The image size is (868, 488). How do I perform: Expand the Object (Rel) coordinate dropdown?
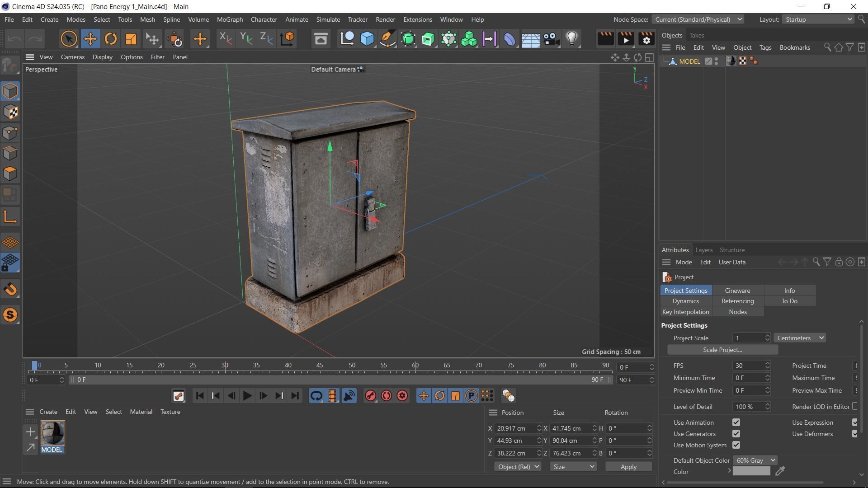click(x=517, y=467)
